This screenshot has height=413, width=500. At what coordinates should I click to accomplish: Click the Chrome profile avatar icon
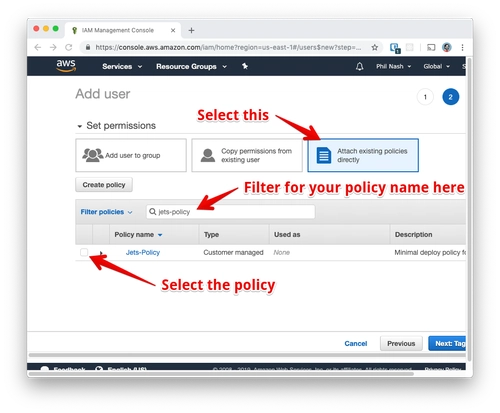(447, 47)
